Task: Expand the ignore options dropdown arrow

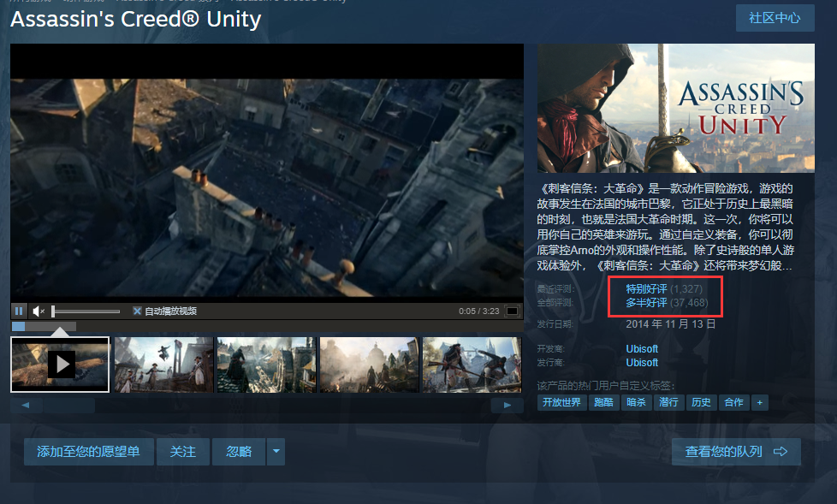Action: 276,452
